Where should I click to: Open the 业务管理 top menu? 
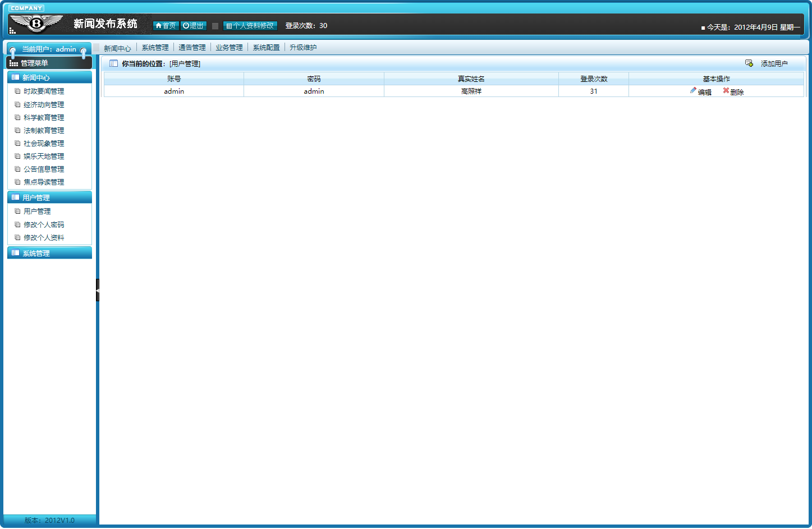click(229, 48)
